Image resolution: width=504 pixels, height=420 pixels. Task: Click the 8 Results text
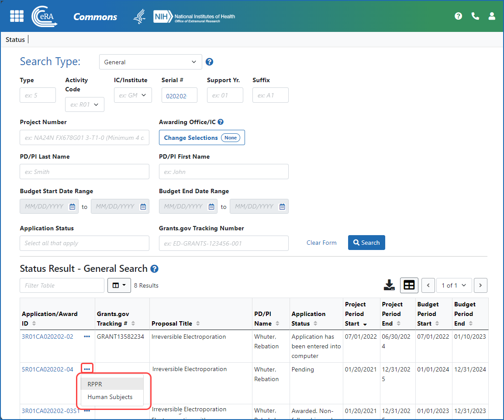[146, 285]
